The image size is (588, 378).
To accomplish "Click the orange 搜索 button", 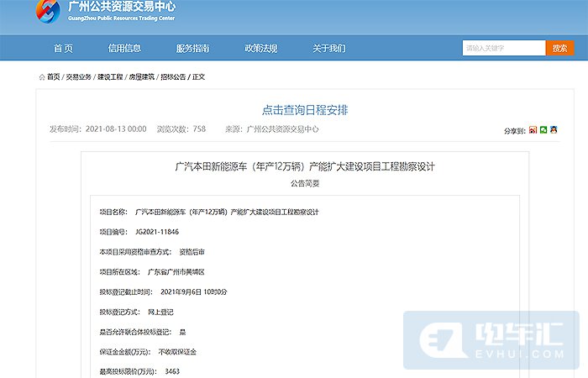I will pos(560,48).
